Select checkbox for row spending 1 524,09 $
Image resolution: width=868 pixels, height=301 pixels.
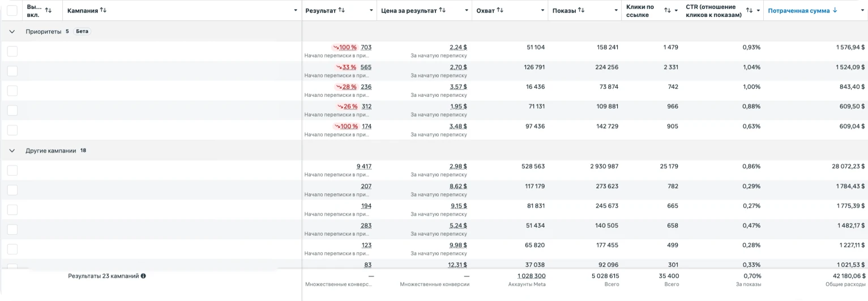click(x=12, y=71)
